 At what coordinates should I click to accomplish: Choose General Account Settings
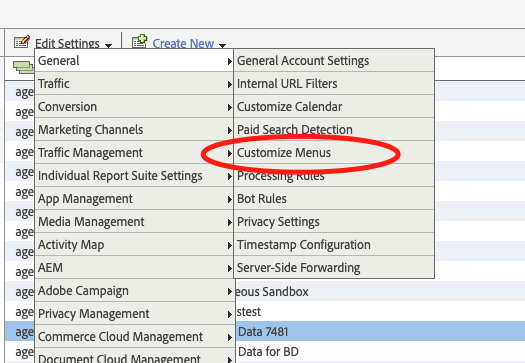[334, 61]
